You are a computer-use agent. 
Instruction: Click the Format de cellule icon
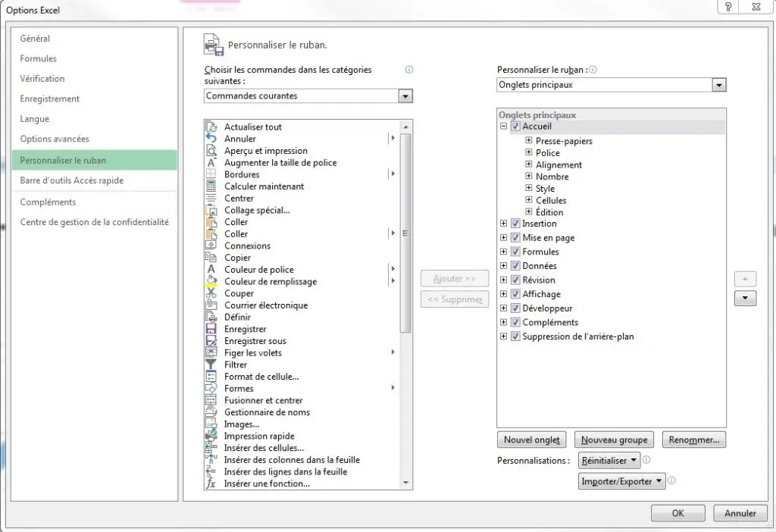pyautogui.click(x=211, y=377)
